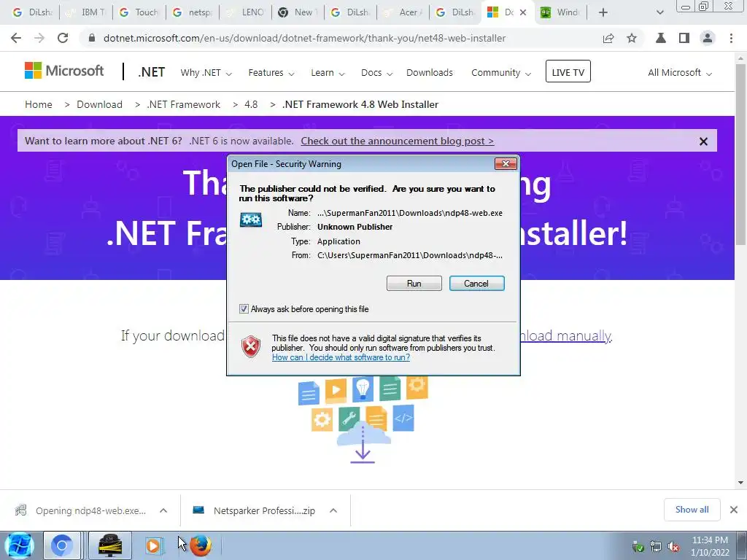This screenshot has width=747, height=560.
Task: Expand the Features menu
Action: click(271, 72)
